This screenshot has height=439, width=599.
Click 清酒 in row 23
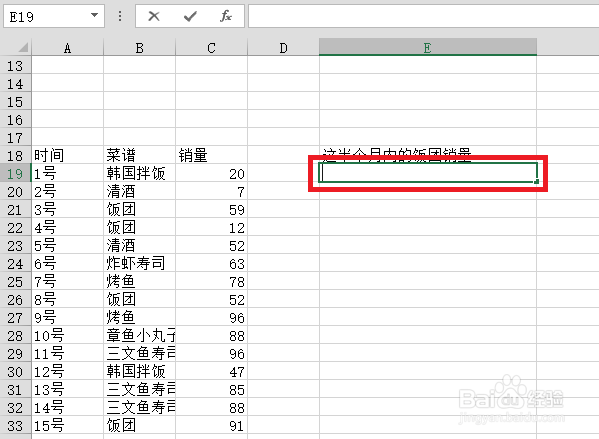[139, 245]
